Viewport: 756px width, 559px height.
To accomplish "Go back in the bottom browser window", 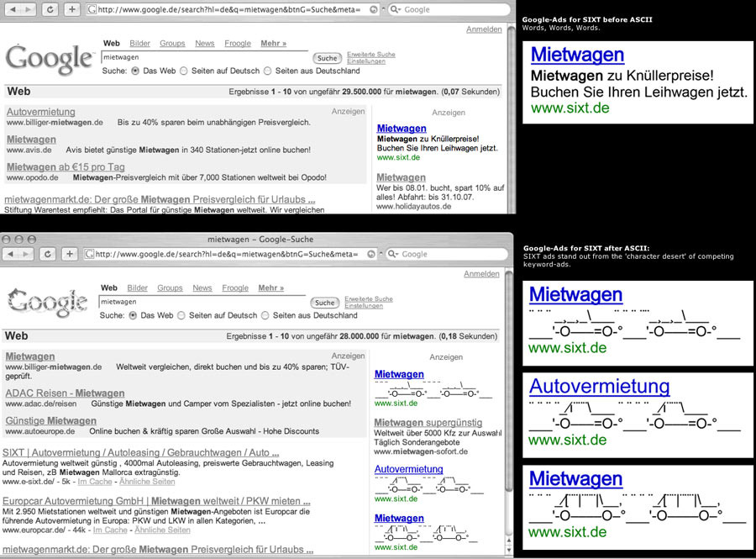I will click(10, 254).
